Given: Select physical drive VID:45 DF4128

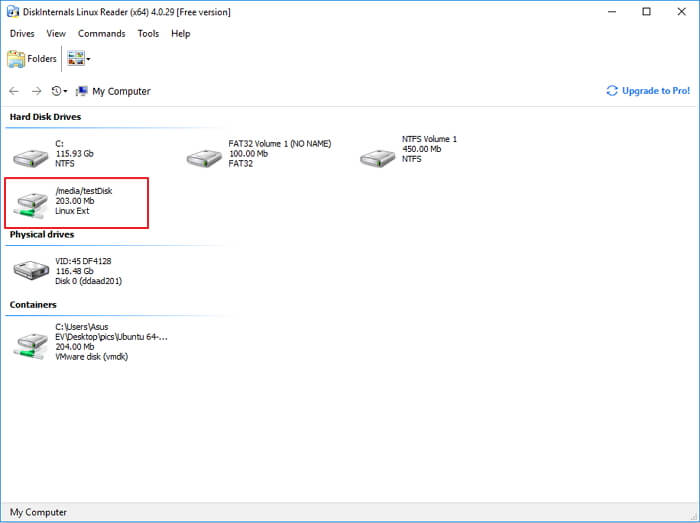Looking at the screenshot, I should tap(32, 269).
